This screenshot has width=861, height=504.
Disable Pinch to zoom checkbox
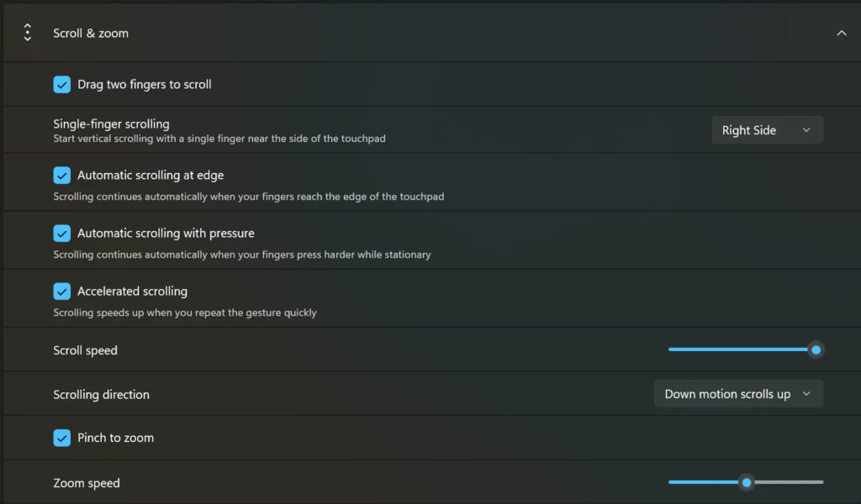62,438
